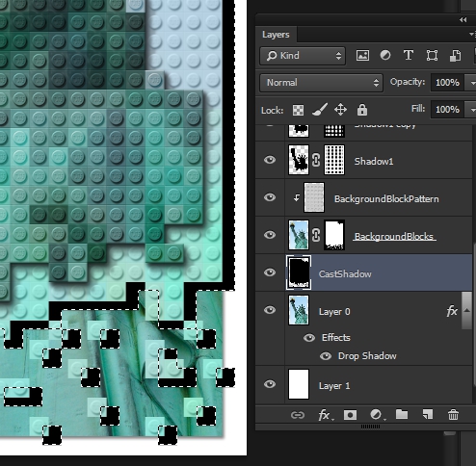
Task: Collapse Layer 0 effects arrow
Action: (x=466, y=311)
